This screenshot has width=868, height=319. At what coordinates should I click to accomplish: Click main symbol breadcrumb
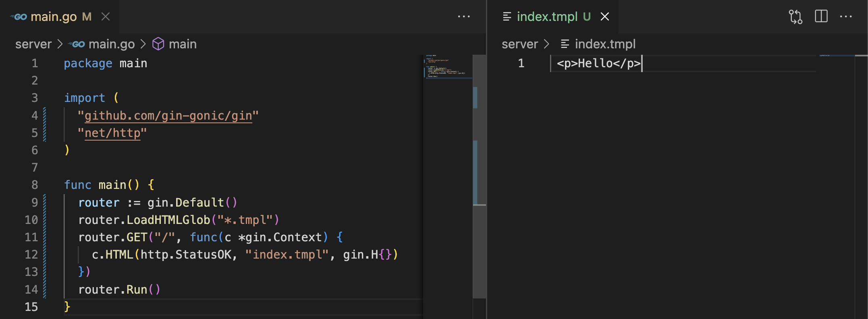[x=183, y=44]
